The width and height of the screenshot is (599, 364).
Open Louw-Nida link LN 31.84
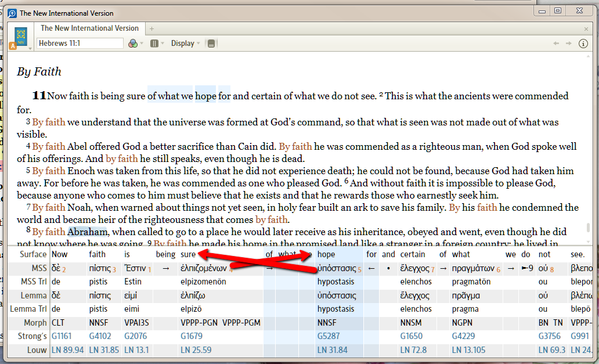[x=333, y=350]
